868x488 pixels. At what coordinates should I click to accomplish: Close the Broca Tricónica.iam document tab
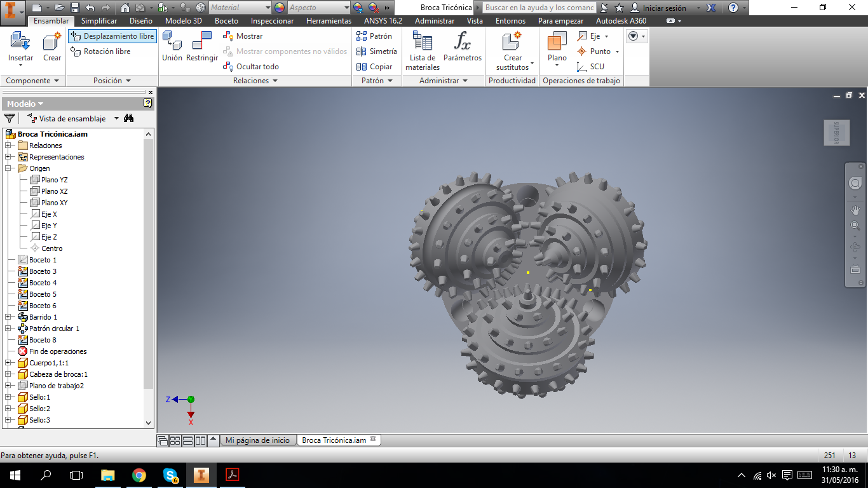[373, 439]
